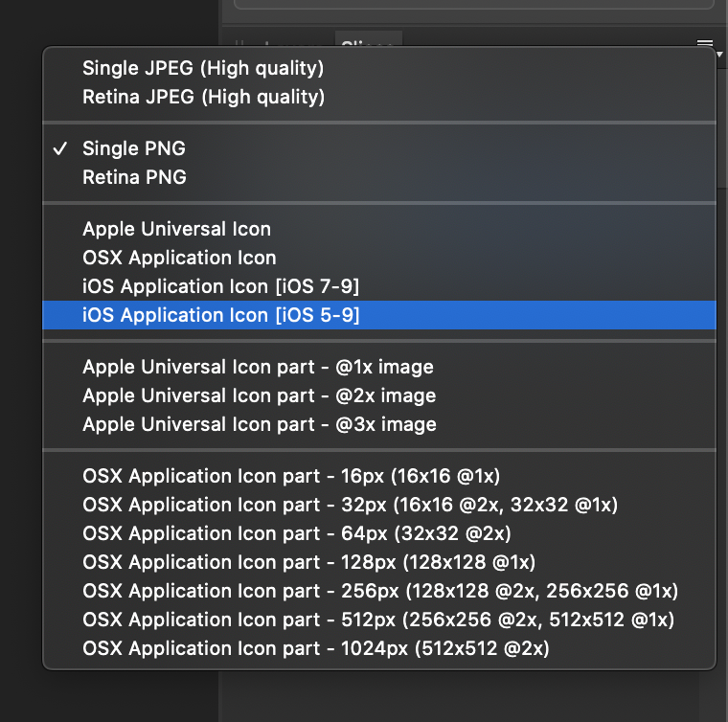This screenshot has height=722, width=728.
Task: Choose Retina JPEG (High quality) preset
Action: pos(379,97)
